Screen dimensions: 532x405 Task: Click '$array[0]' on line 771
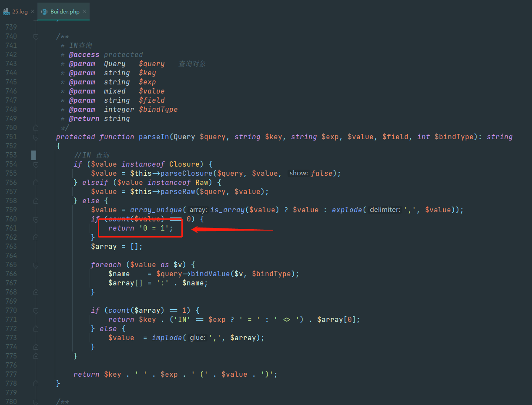coord(336,320)
